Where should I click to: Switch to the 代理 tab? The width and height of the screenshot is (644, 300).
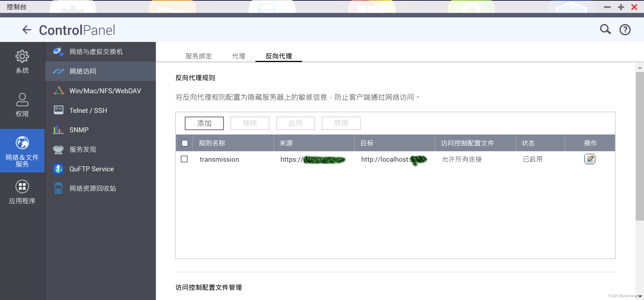pos(238,56)
